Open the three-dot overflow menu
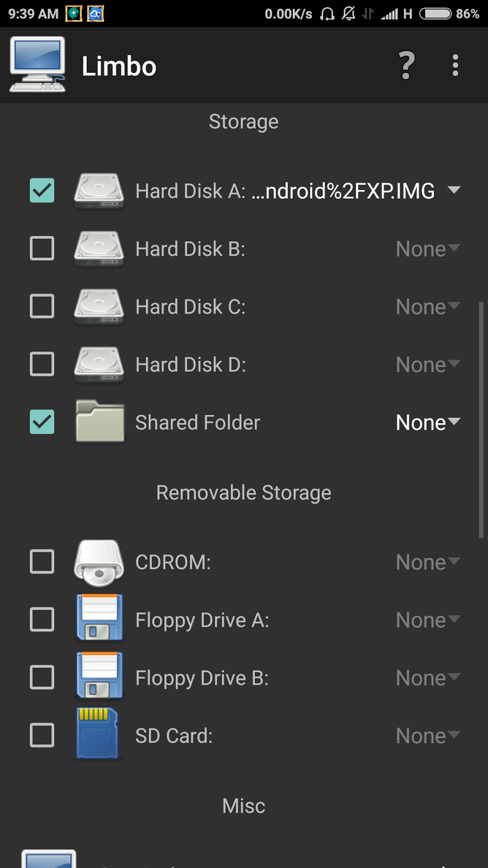488x868 pixels. [455, 66]
